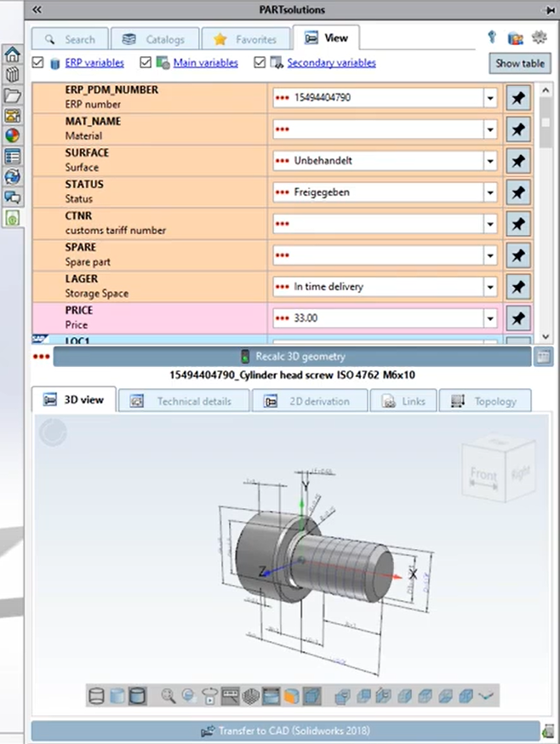Click the ERP variables link
Image resolution: width=560 pixels, height=744 pixels.
pyautogui.click(x=94, y=63)
